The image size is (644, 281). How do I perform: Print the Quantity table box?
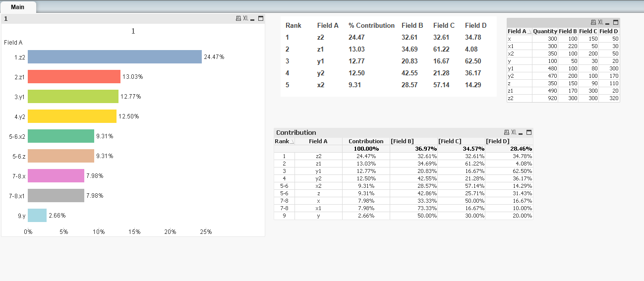593,22
